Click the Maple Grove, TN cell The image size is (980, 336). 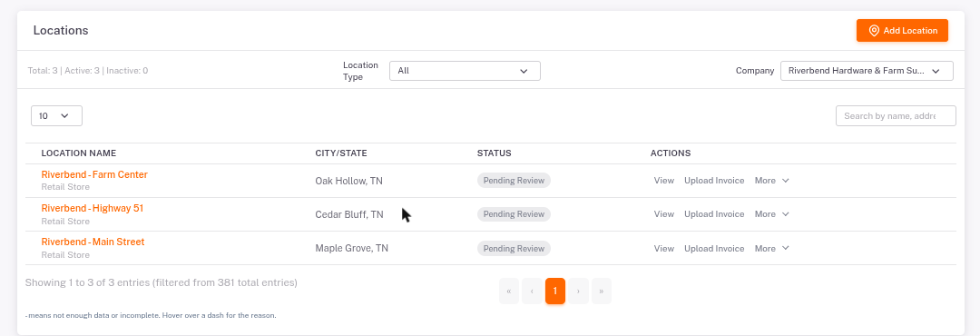[x=351, y=249]
